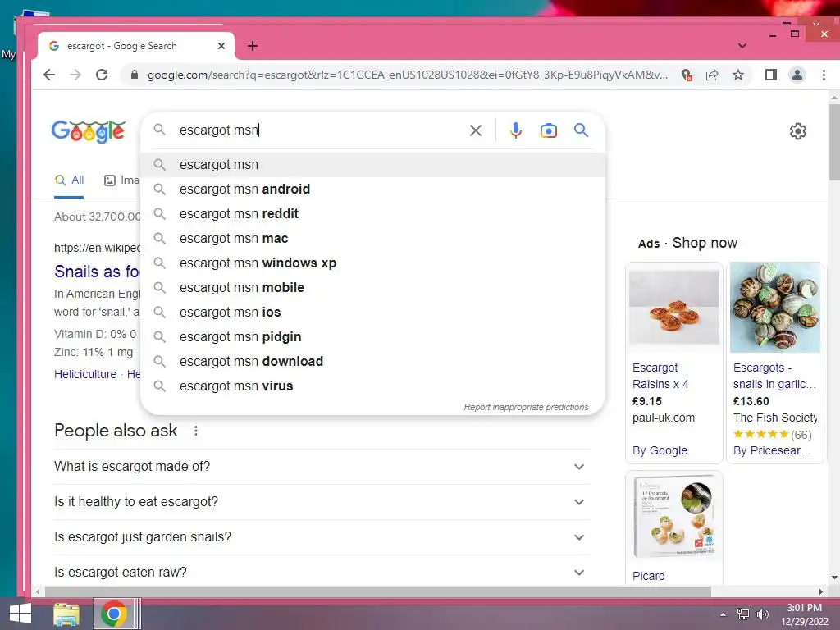Click the horizontal scrollbar at page bottom
840x630 pixels.
pos(377,592)
